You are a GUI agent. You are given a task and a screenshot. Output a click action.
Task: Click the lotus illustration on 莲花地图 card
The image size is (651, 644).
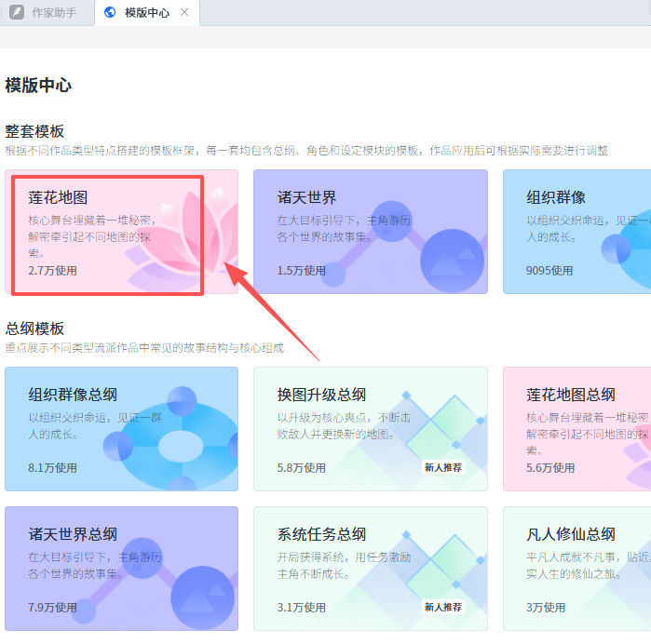point(200,233)
